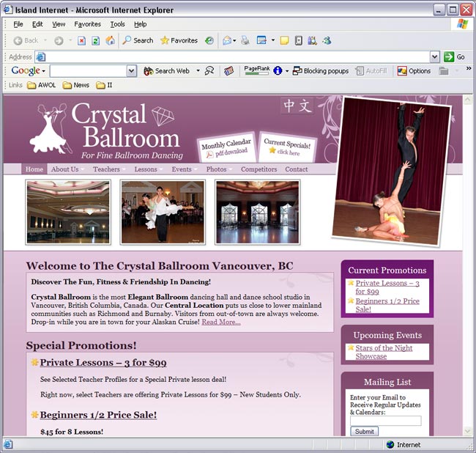Expand the Search Web dropdown arrow

pos(198,71)
